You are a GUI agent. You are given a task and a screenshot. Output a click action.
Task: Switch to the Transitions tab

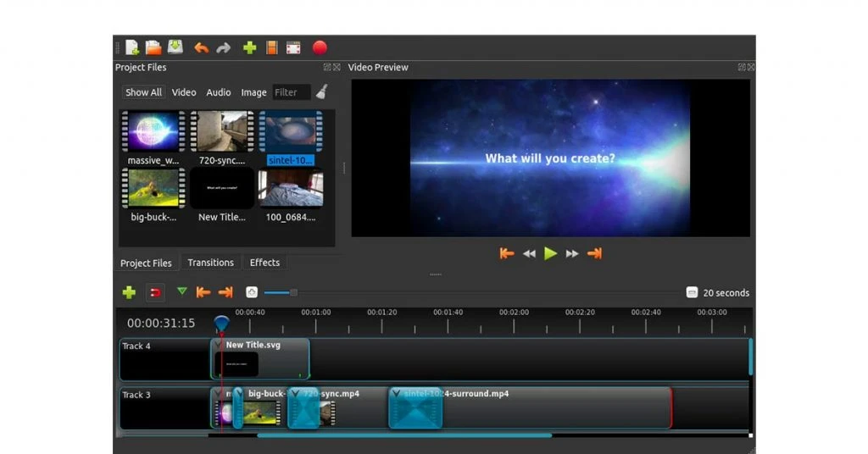click(210, 263)
